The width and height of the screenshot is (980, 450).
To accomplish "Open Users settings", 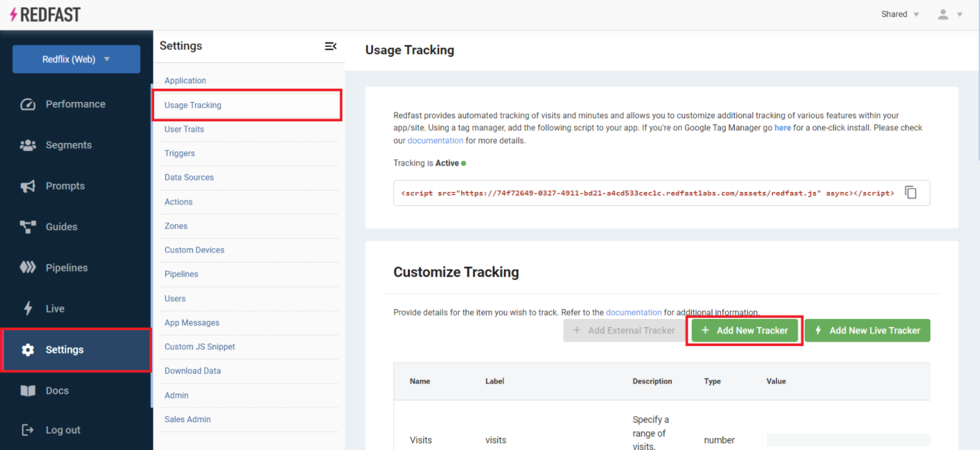I will tap(175, 298).
